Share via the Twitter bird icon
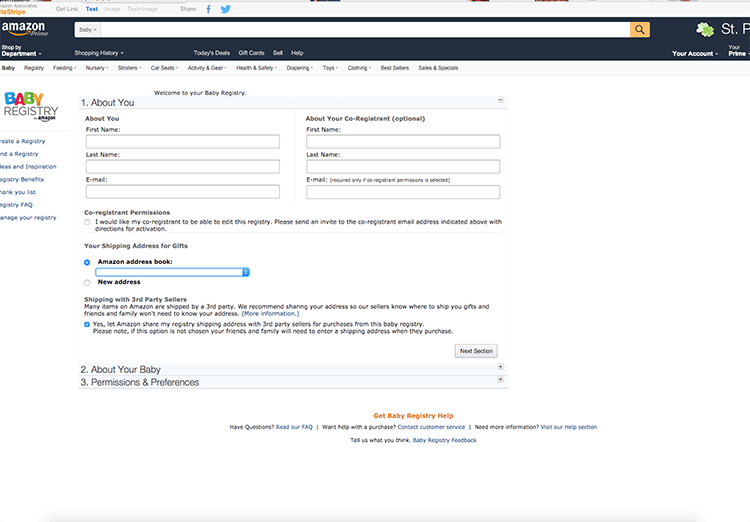Screen dimensions: 750x522 point(225,8)
